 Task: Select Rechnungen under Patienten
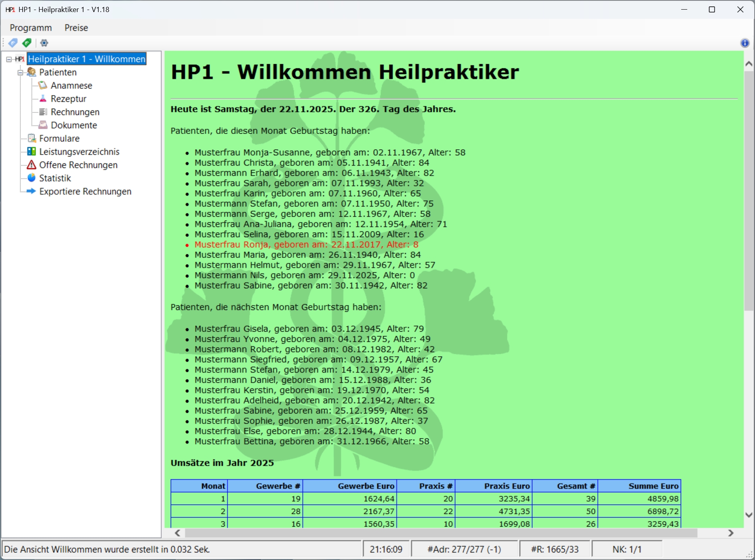(x=75, y=112)
